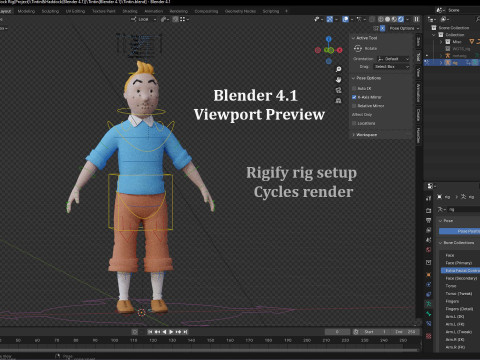
Task: Click the red X axis gizmo handle
Action: click(x=339, y=50)
